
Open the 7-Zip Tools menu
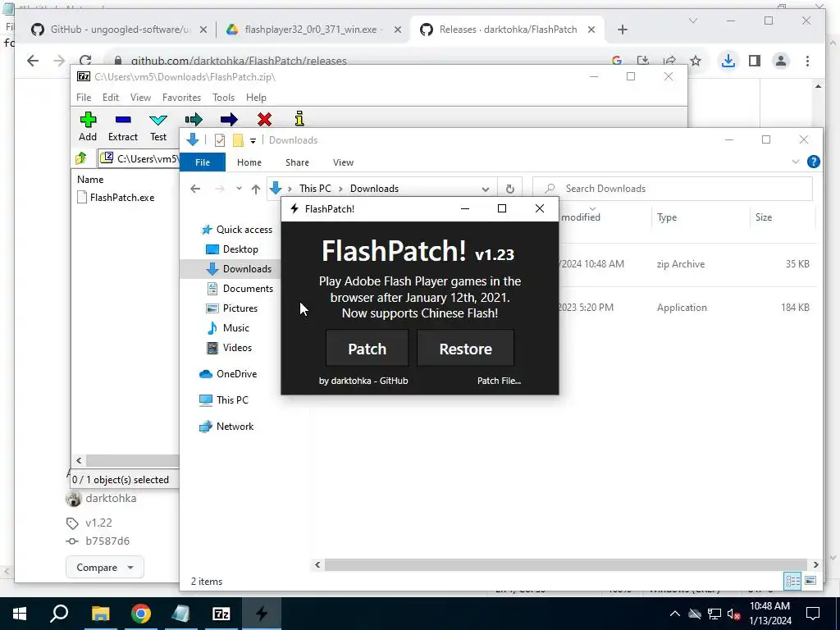click(223, 98)
